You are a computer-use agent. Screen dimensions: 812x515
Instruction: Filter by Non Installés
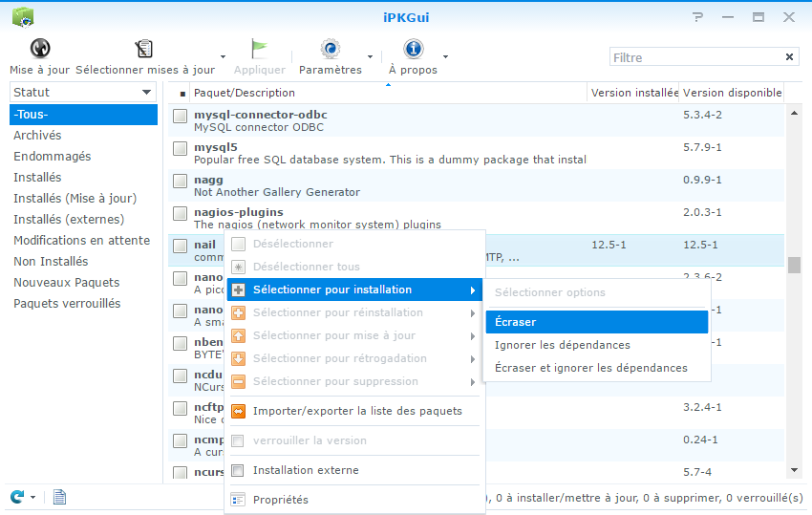[83, 262]
